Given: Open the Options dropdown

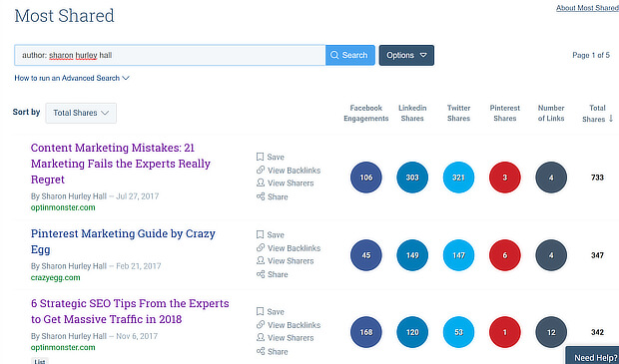Looking at the screenshot, I should pos(406,55).
